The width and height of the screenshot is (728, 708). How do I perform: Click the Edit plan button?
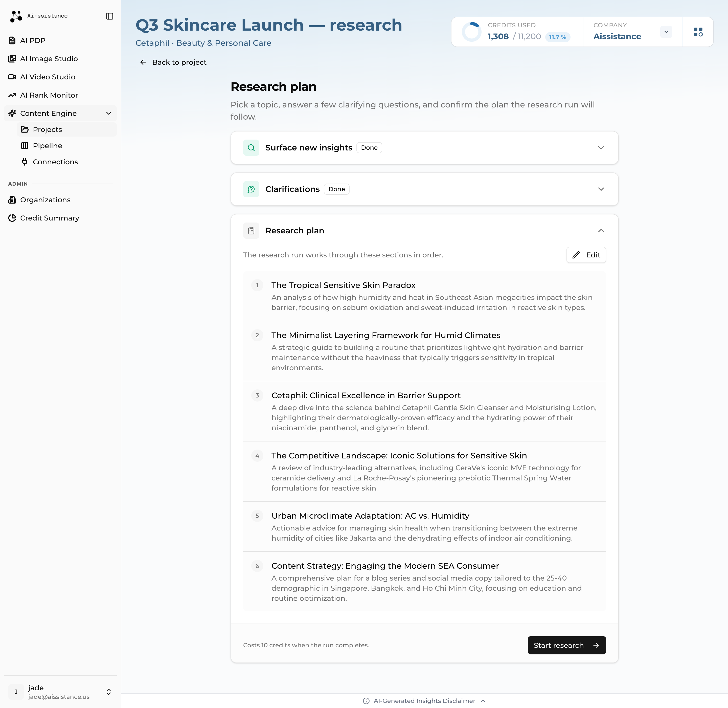(586, 255)
